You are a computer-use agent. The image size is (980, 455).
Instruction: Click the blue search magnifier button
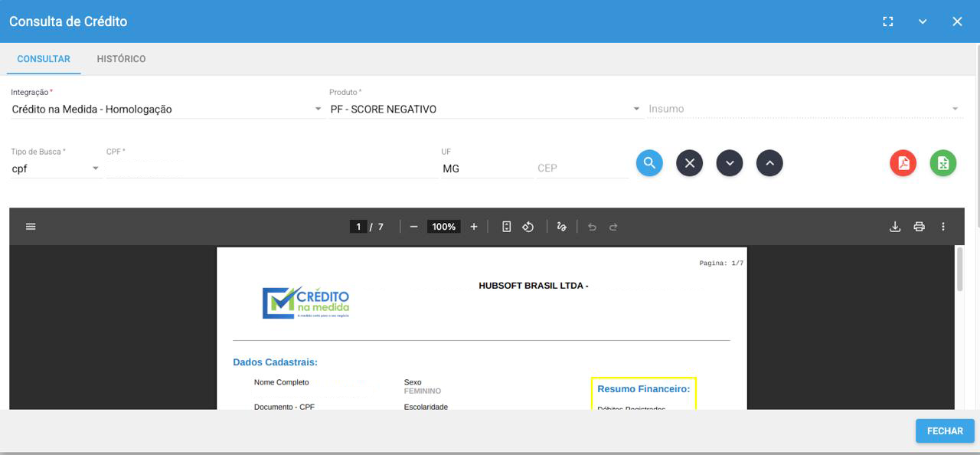[649, 163]
